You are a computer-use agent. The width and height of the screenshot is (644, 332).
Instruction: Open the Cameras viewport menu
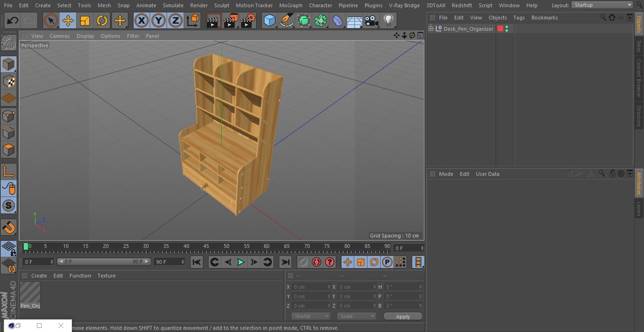point(60,36)
